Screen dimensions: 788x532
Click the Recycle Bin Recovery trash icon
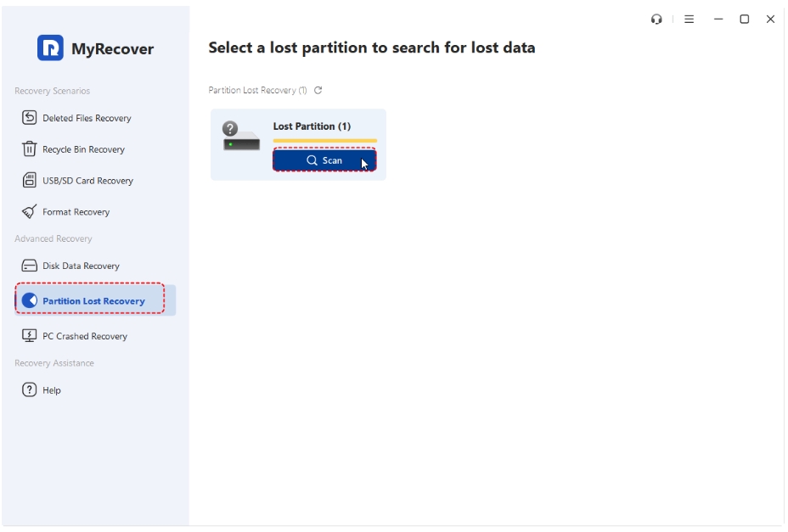[x=29, y=148]
